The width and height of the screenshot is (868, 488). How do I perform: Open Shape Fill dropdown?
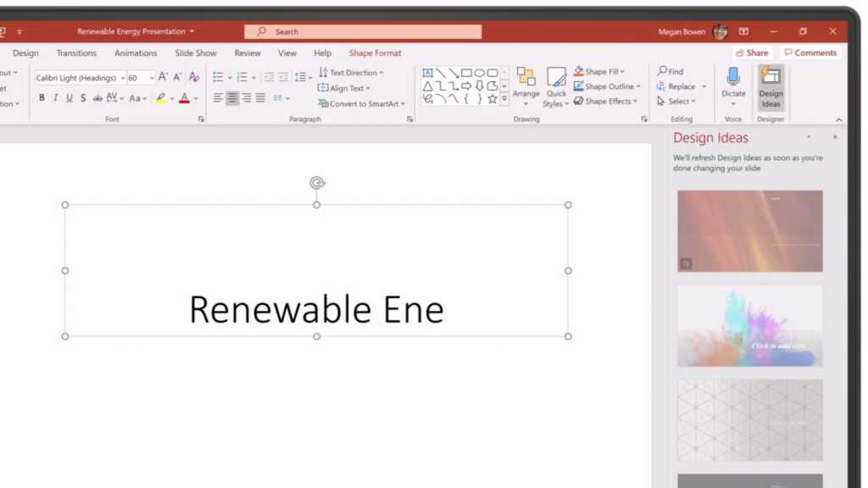[x=599, y=71]
